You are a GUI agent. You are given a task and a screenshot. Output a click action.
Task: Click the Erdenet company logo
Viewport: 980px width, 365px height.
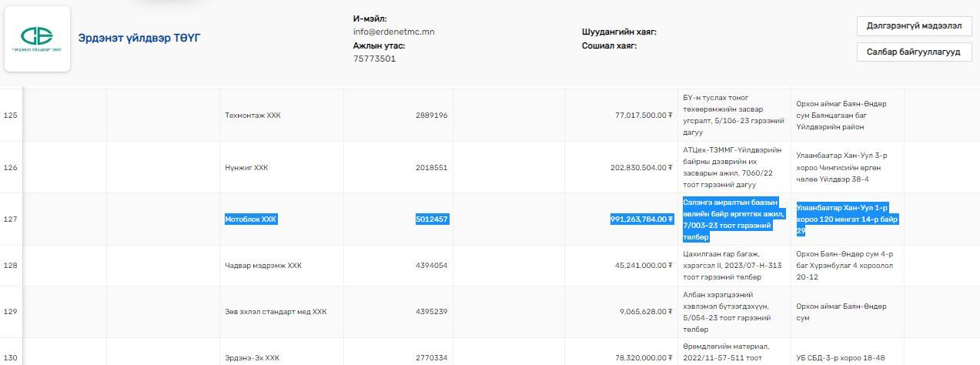(37, 39)
